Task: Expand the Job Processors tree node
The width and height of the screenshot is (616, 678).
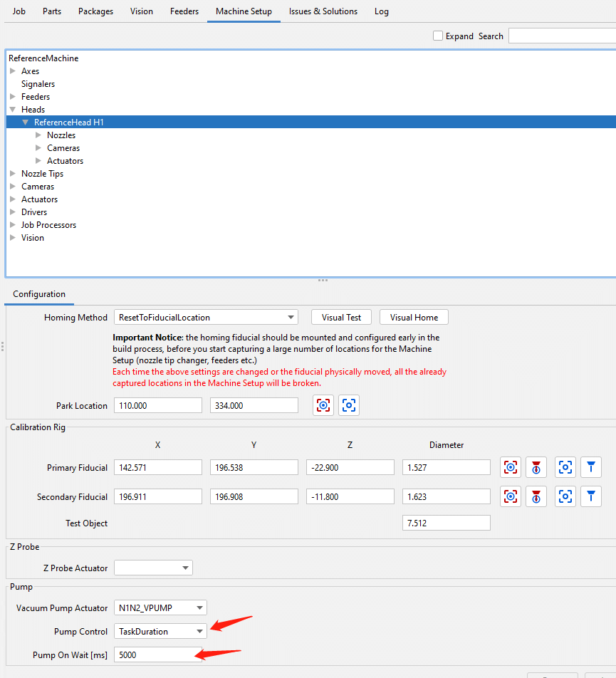Action: [13, 225]
